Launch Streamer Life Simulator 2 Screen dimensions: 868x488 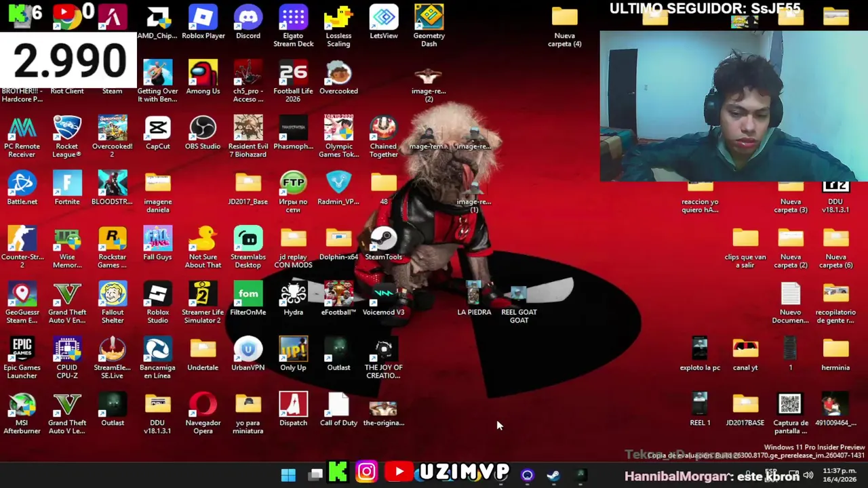tap(203, 304)
